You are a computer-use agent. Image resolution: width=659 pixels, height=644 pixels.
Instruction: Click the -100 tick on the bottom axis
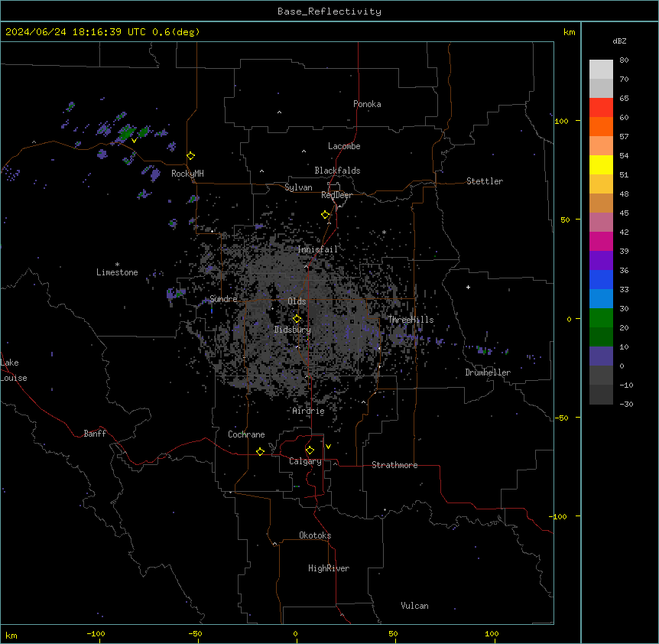96,633
